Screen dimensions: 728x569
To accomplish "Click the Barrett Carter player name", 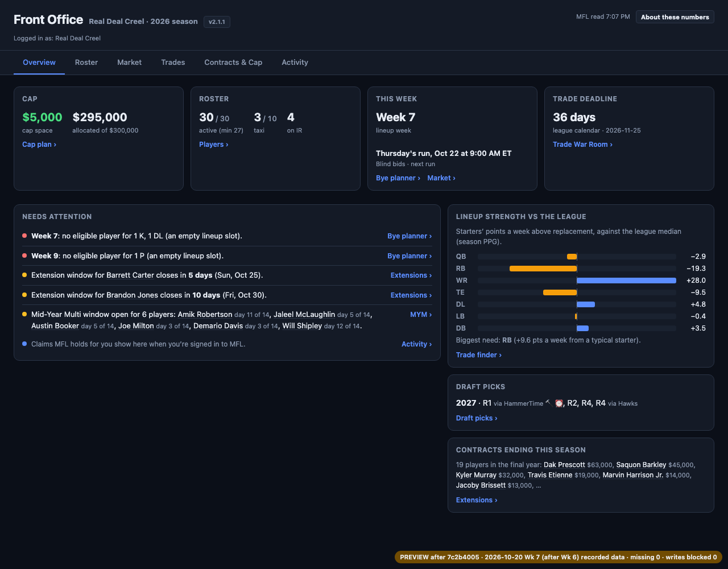I will coord(130,275).
